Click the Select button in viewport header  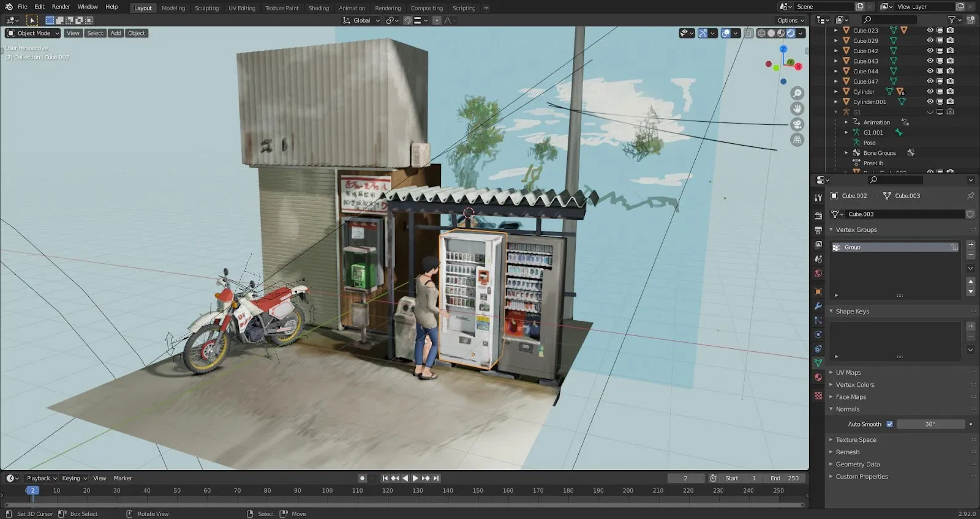click(x=95, y=33)
